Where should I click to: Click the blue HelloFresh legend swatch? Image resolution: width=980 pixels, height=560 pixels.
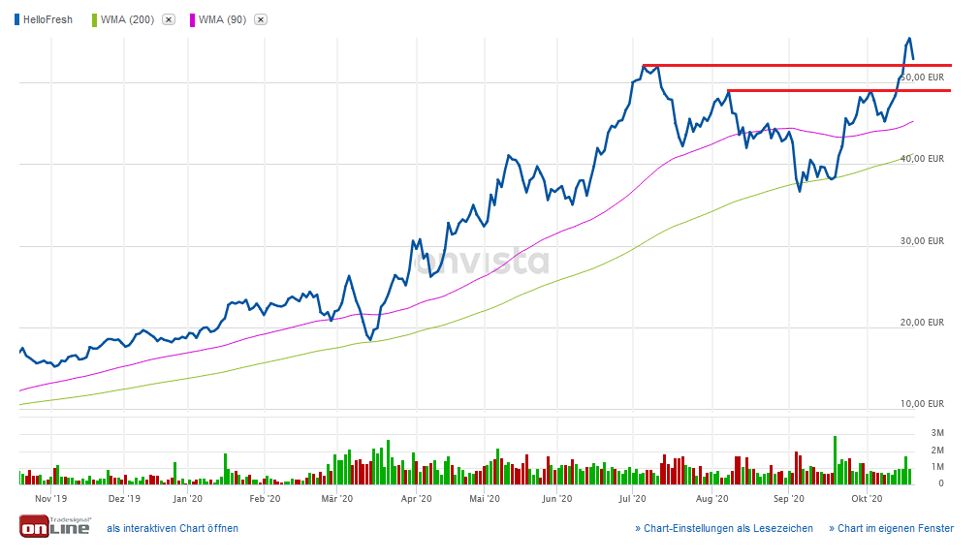tap(17, 19)
